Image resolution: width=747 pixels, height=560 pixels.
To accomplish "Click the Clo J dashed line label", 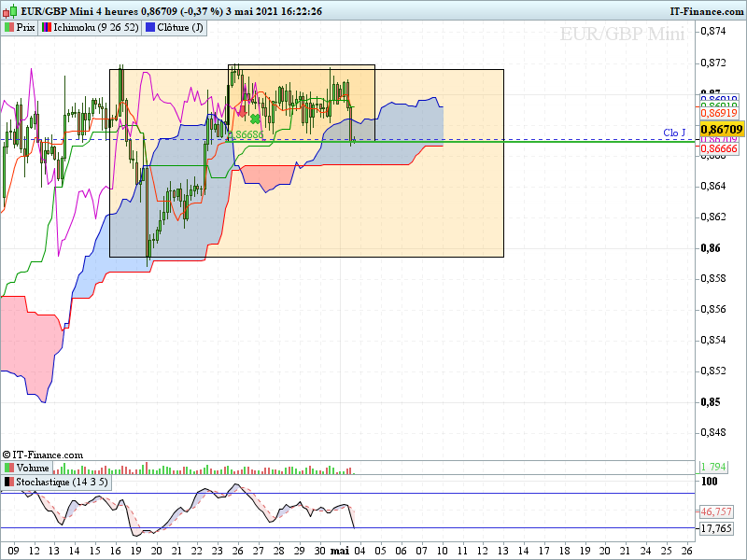I will coord(674,133).
